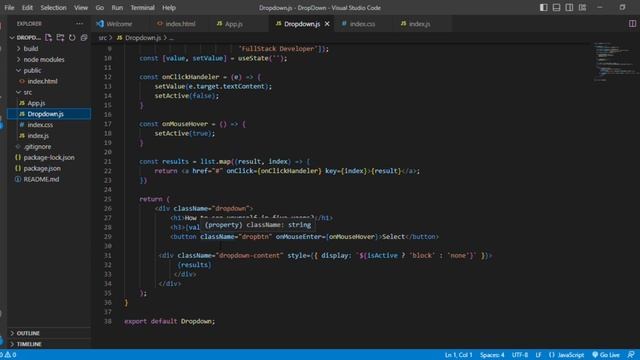Open the Customize Layout icon

click(x=582, y=7)
